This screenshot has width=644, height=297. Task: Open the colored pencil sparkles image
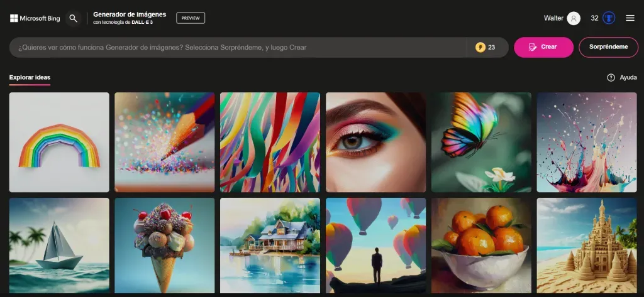[x=165, y=143]
